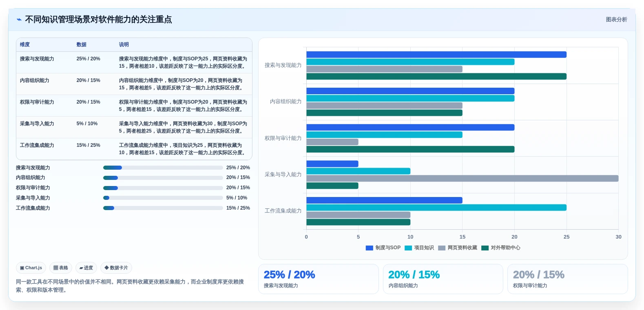
Task: Click the 内容组织能力 progress bar
Action: [163, 178]
